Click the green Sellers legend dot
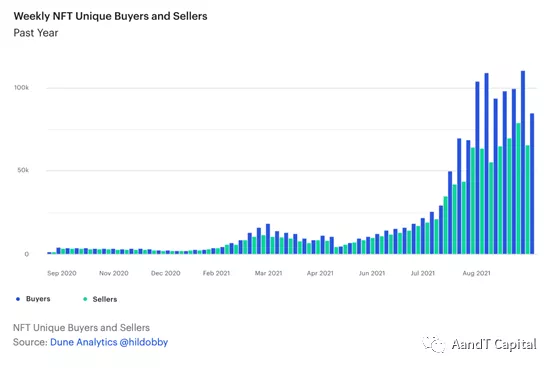This screenshot has width=554, height=369. pyautogui.click(x=85, y=299)
